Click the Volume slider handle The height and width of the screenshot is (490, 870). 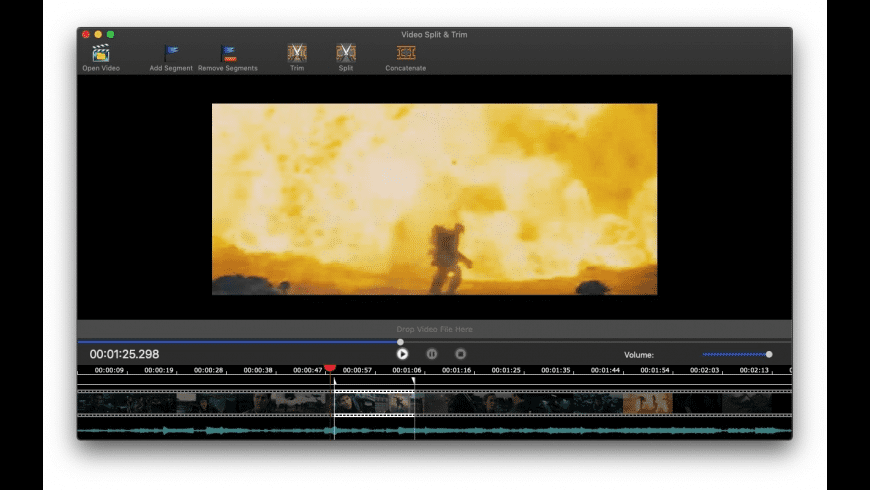point(768,354)
